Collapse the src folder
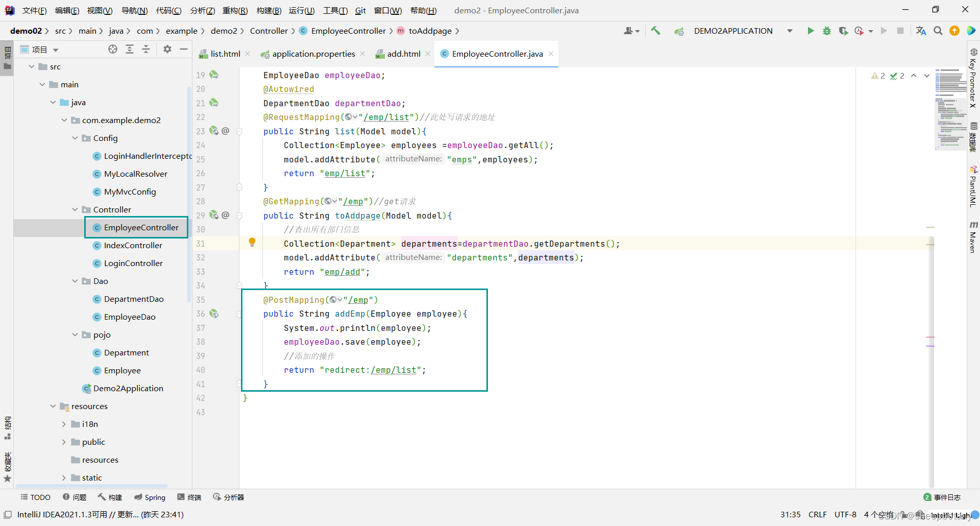 pyautogui.click(x=32, y=66)
